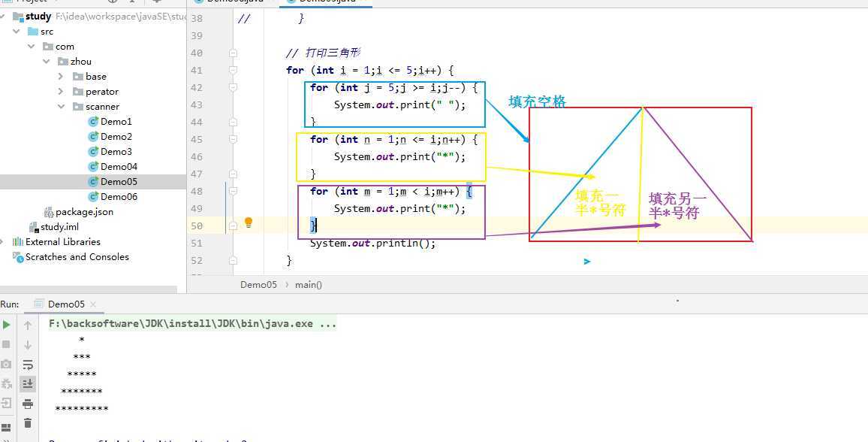This screenshot has height=442, width=868.
Task: Expand the perator package
Action: 61,92
